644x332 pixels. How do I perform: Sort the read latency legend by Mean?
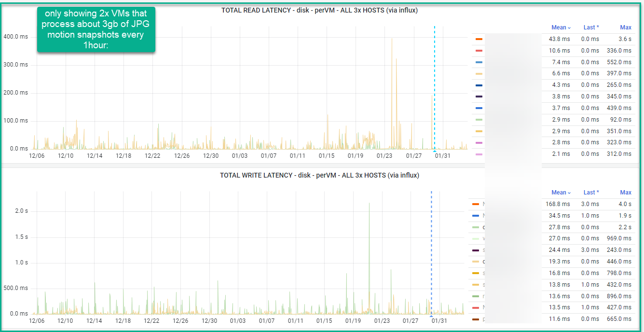tap(561, 28)
